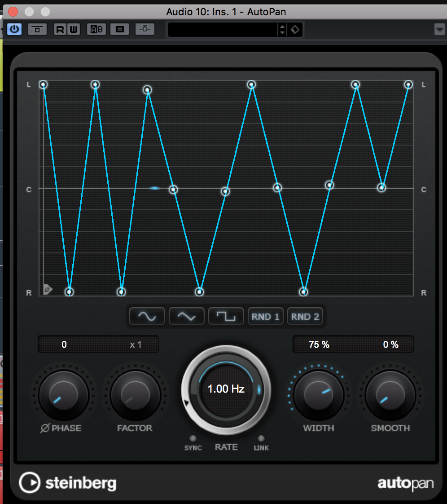Image resolution: width=447 pixels, height=504 pixels.
Task: Select the RND 2 waveform button
Action: tap(305, 317)
